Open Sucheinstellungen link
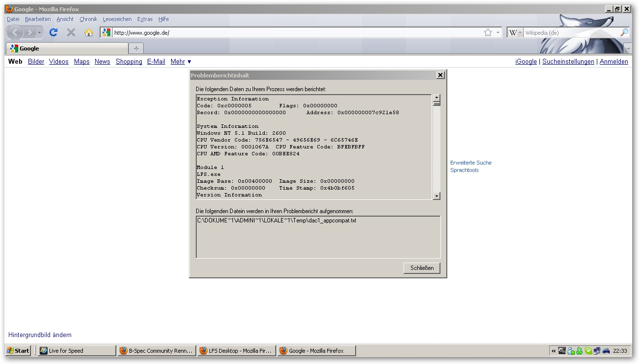The width and height of the screenshot is (639, 364). (x=568, y=62)
